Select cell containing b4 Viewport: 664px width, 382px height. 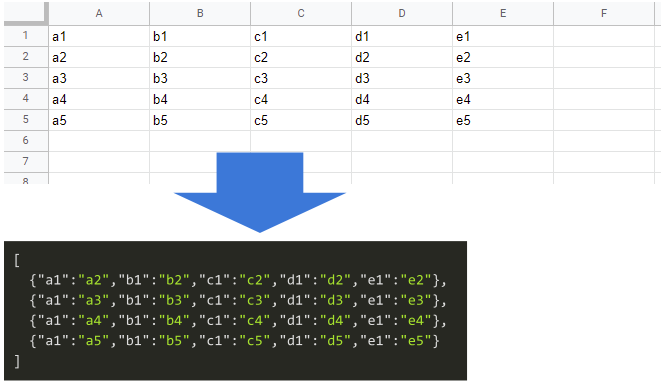click(200, 99)
